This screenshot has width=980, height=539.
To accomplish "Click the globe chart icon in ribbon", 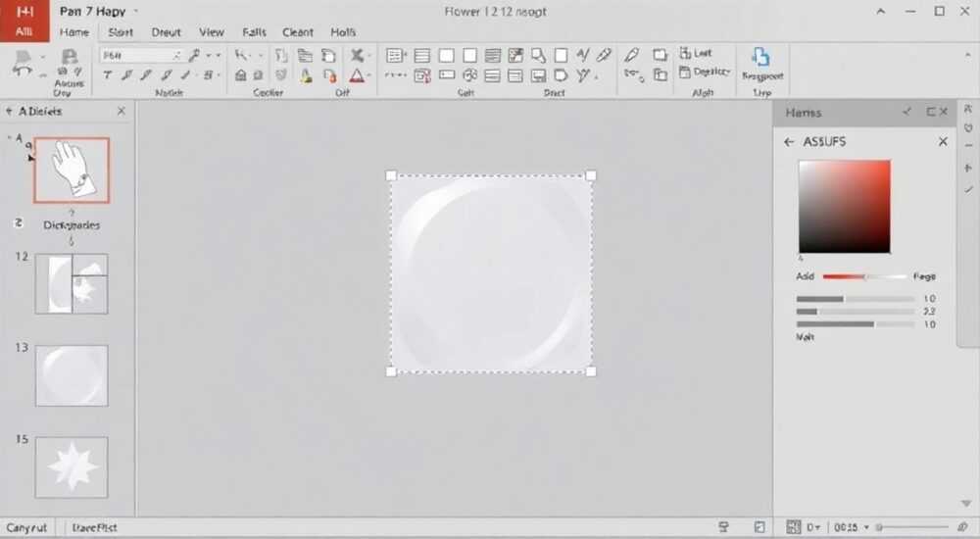I will tap(470, 75).
